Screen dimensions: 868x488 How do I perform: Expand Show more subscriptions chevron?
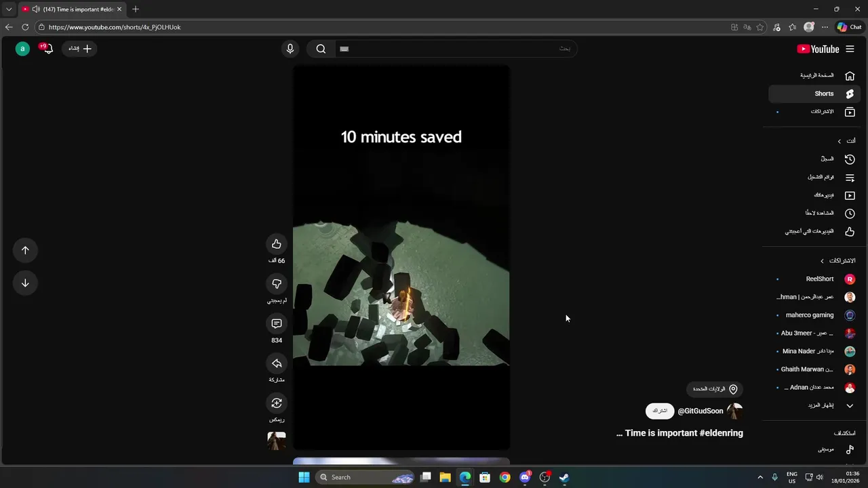pyautogui.click(x=850, y=405)
